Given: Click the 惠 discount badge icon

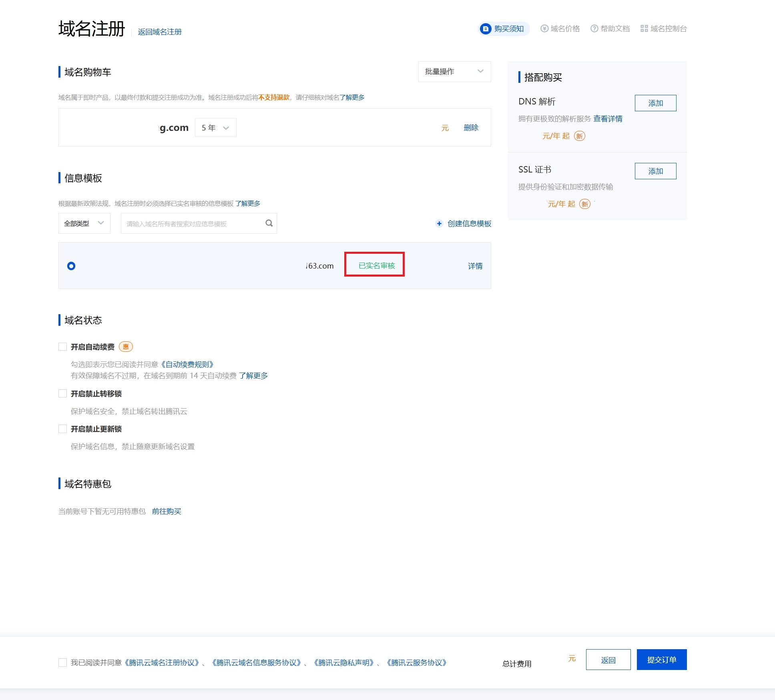Looking at the screenshot, I should pos(126,347).
